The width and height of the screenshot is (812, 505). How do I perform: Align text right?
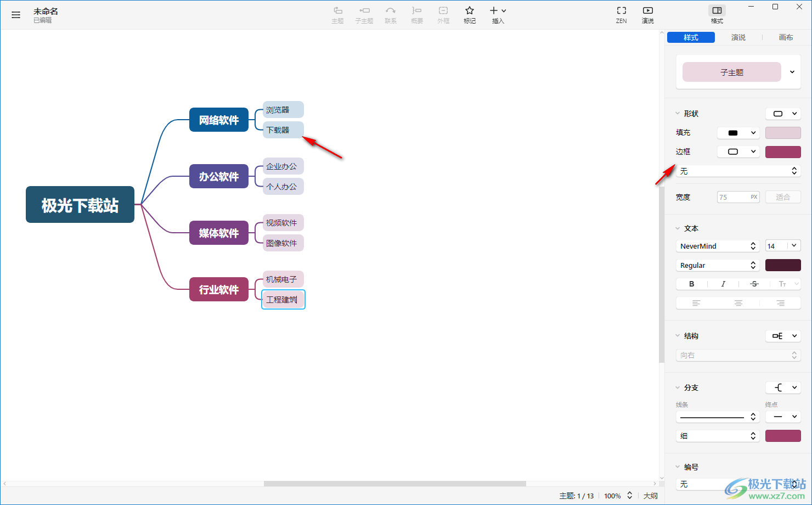(780, 303)
